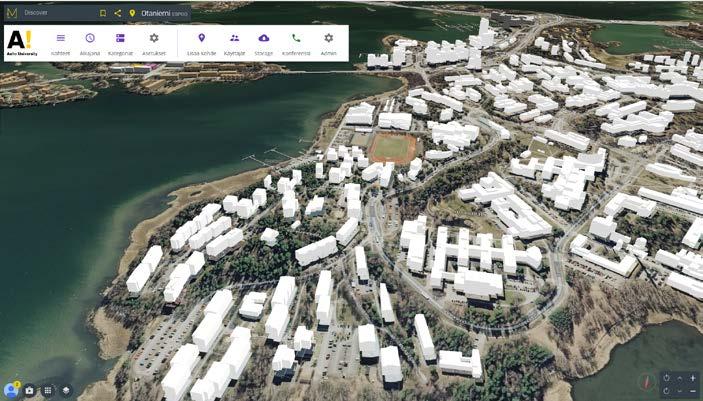This screenshot has height=401, width=703.
Task: Zoom in with the plus button
Action: (x=693, y=379)
